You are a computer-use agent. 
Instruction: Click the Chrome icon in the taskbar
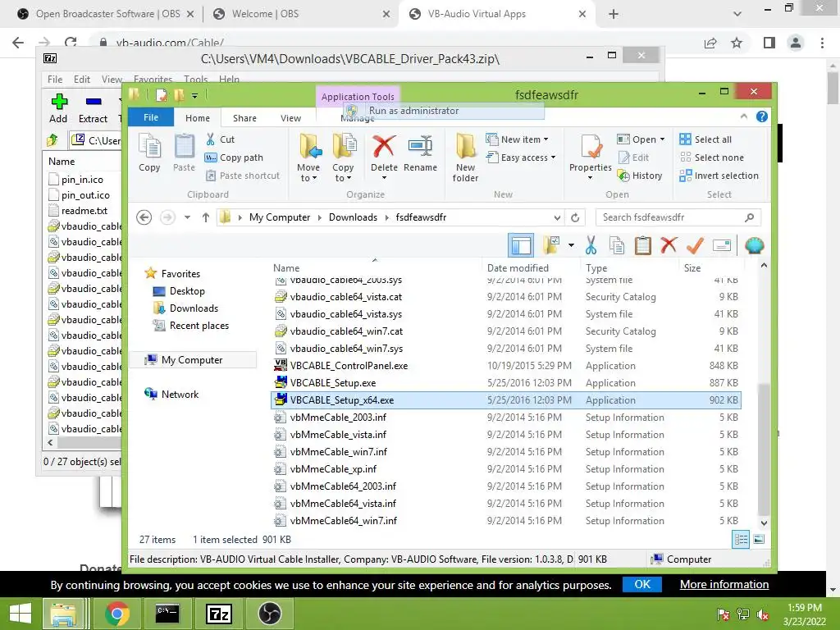[116, 614]
